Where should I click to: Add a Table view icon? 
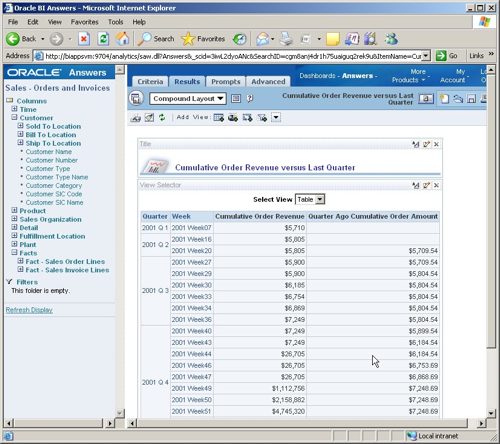(x=219, y=118)
